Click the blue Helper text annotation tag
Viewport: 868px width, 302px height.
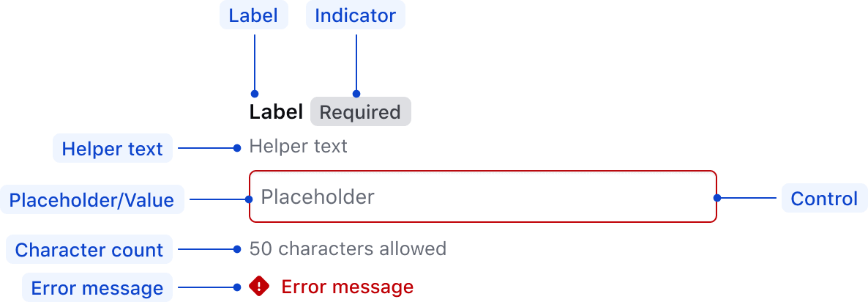(x=112, y=149)
